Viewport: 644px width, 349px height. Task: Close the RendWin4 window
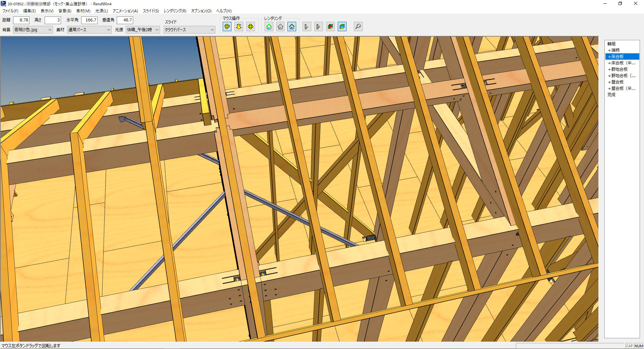coord(636,4)
